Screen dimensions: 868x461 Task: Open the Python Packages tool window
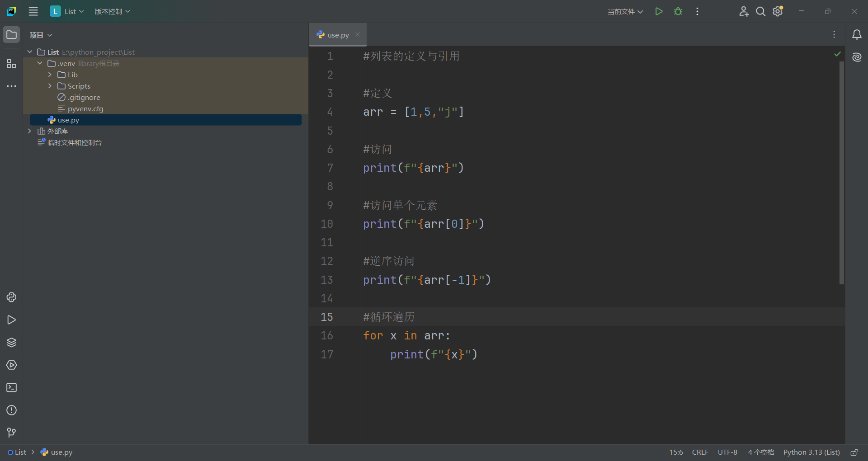[11, 343]
